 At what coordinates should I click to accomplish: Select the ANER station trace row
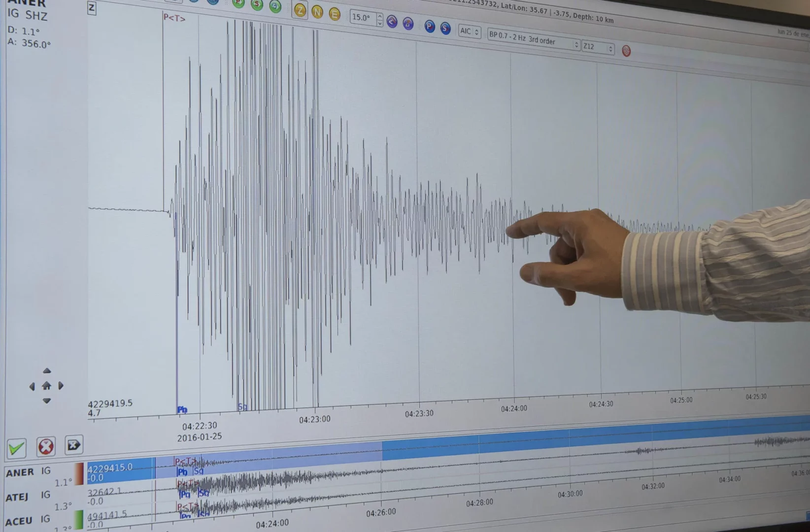pos(21,472)
